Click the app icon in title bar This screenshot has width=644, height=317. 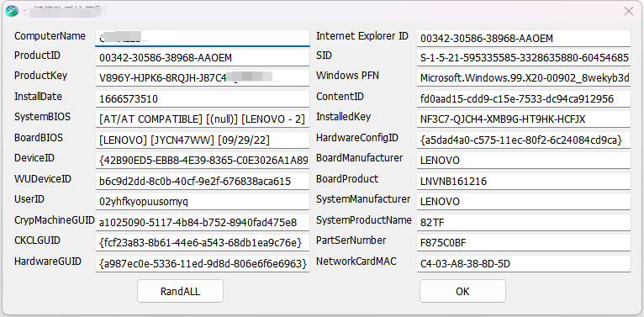12,11
